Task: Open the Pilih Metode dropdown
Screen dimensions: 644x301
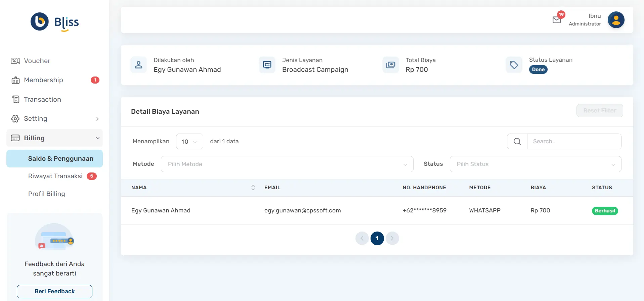Action: 287,164
